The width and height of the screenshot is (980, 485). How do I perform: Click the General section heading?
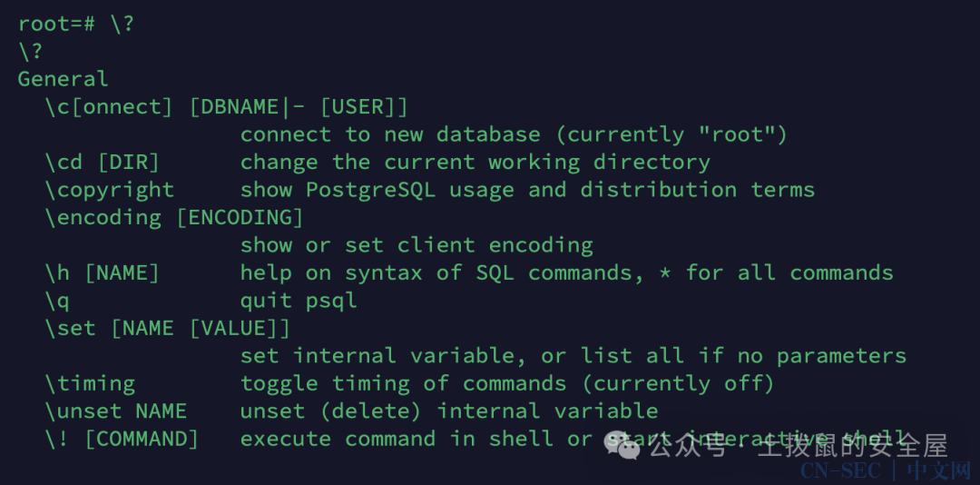[64, 79]
